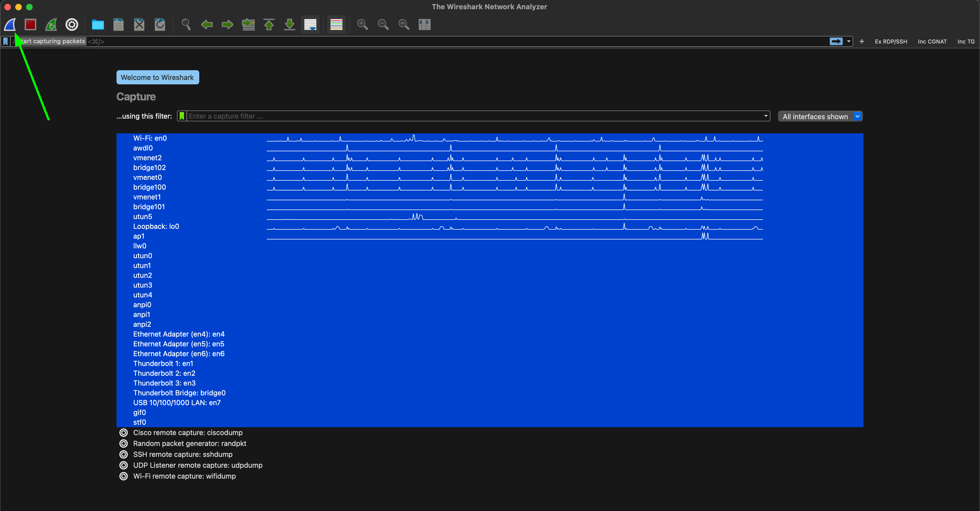
Task: Open UDP Listener udpdump settings gear
Action: pyautogui.click(x=124, y=465)
